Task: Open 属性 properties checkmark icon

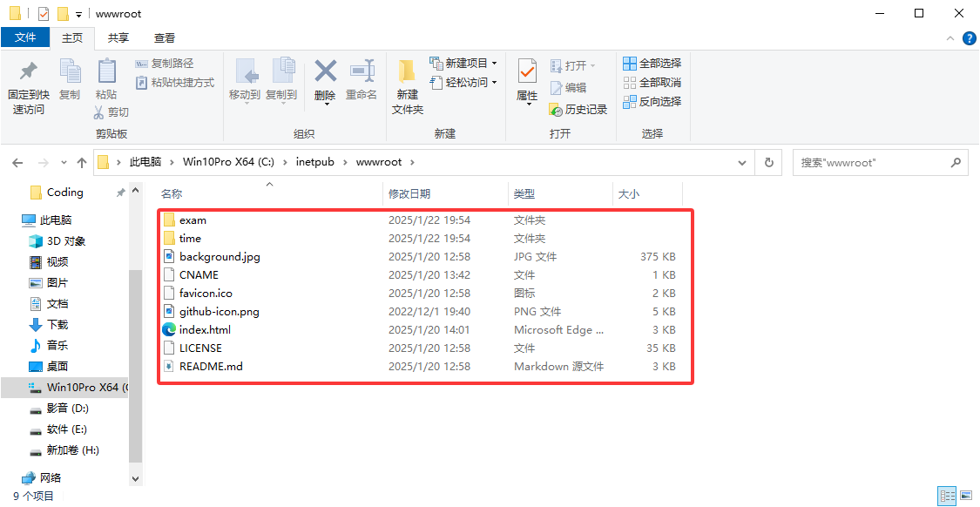Action: pos(527,71)
